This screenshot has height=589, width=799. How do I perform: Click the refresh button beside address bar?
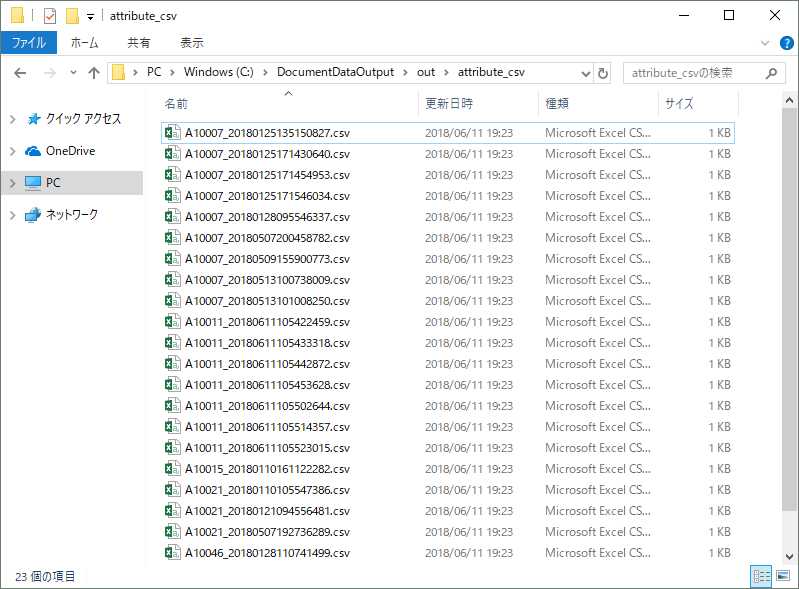(x=602, y=73)
